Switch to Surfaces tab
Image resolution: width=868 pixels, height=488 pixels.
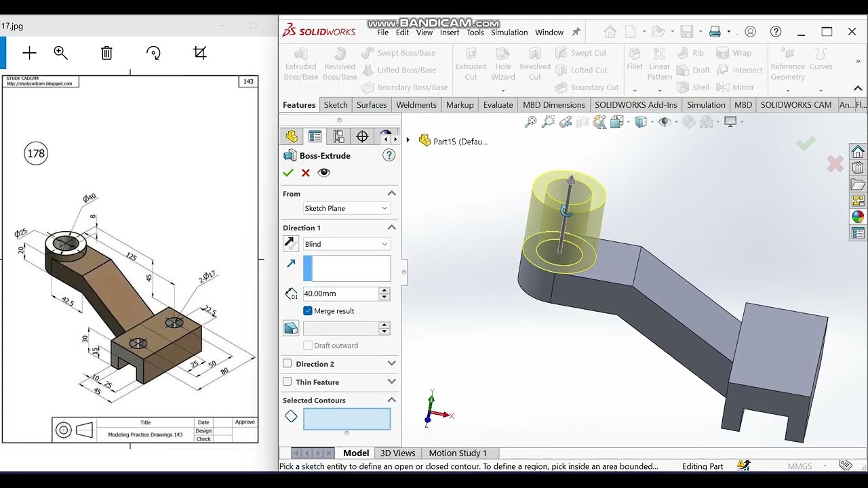tap(372, 105)
